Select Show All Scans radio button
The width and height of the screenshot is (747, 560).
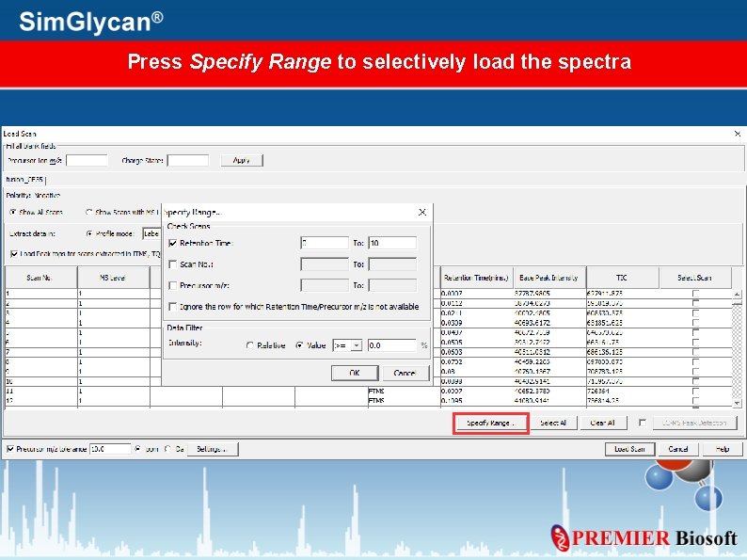[13, 212]
